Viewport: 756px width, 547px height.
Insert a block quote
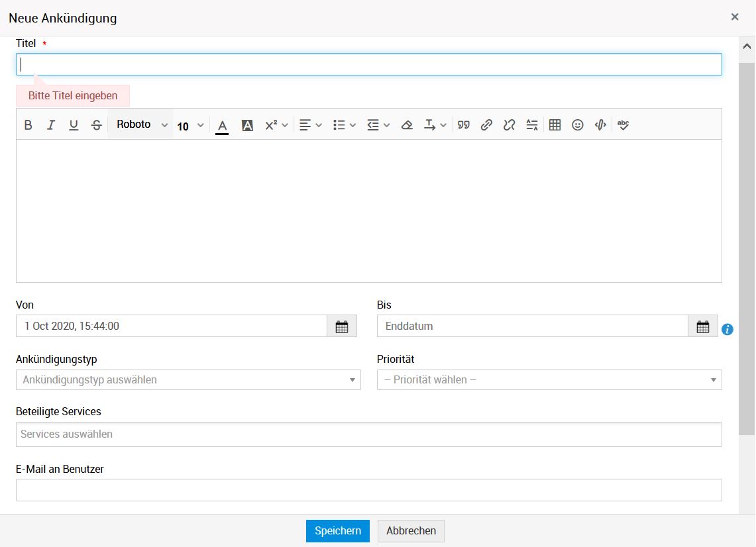(x=464, y=124)
